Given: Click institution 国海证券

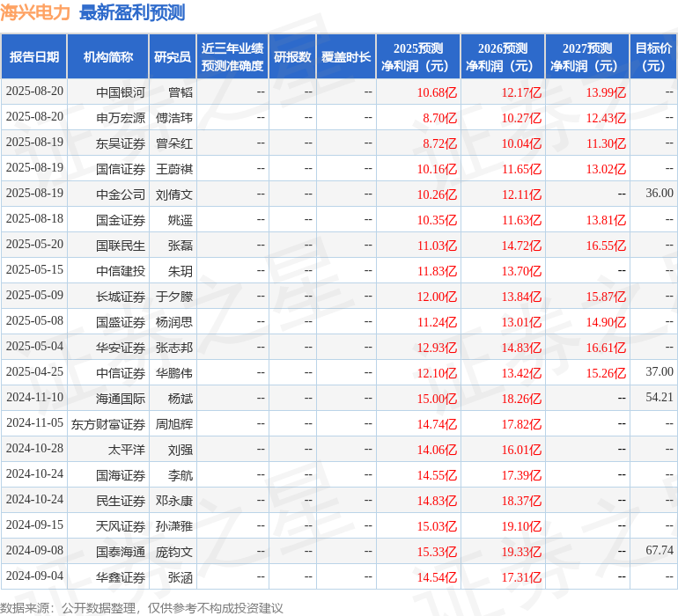Looking at the screenshot, I should (121, 474).
